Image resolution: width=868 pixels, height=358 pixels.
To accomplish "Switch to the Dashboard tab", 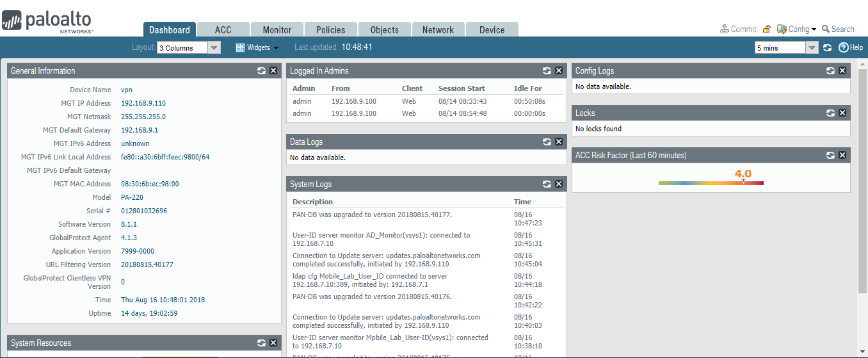I will click(169, 29).
